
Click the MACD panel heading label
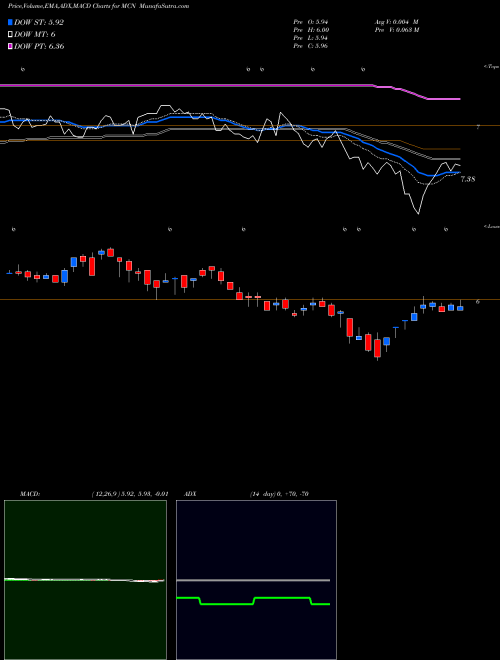tap(30, 494)
